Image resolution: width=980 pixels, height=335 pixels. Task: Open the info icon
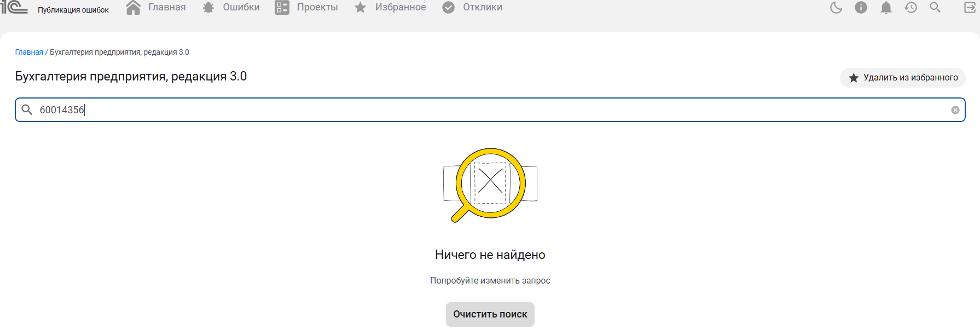pos(861,8)
